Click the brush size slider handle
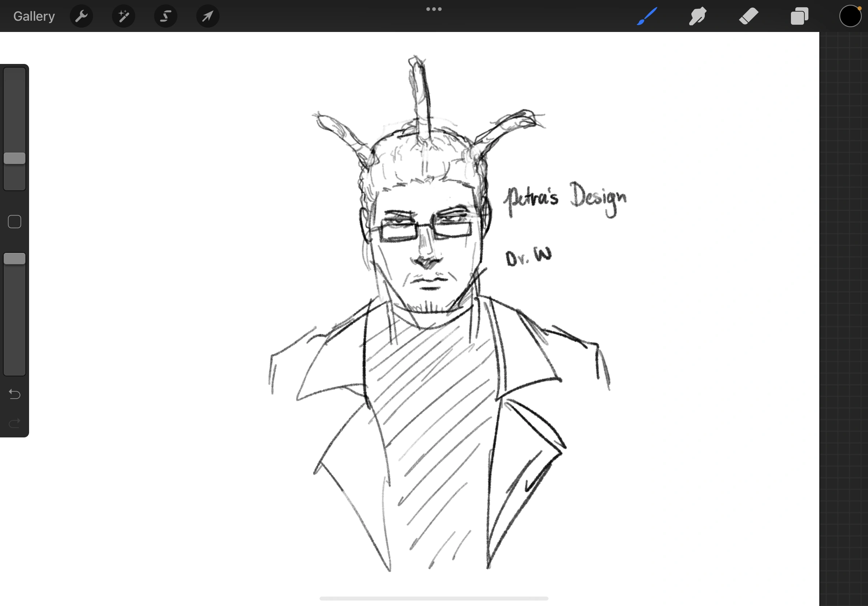Screen dimensions: 868x606 click(x=15, y=158)
